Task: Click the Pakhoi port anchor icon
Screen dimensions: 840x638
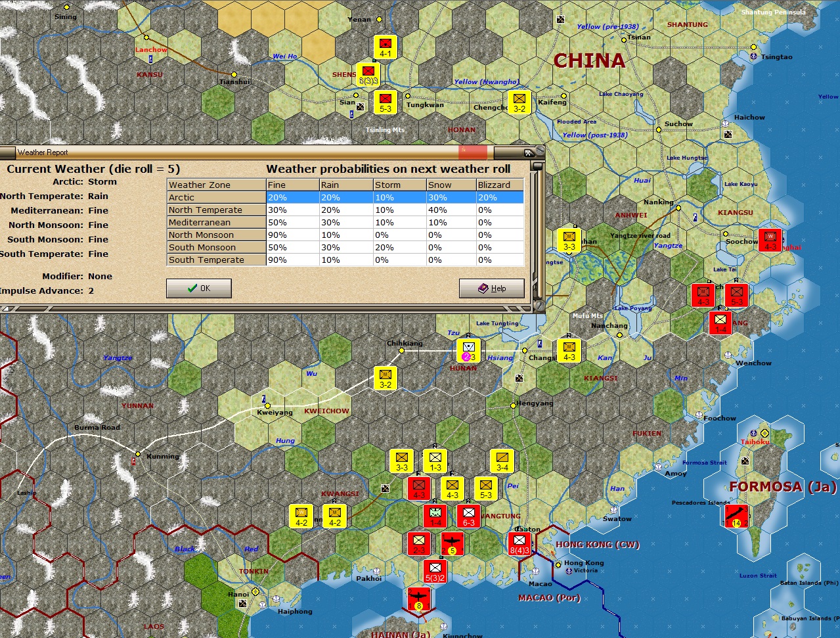Action: click(x=375, y=570)
